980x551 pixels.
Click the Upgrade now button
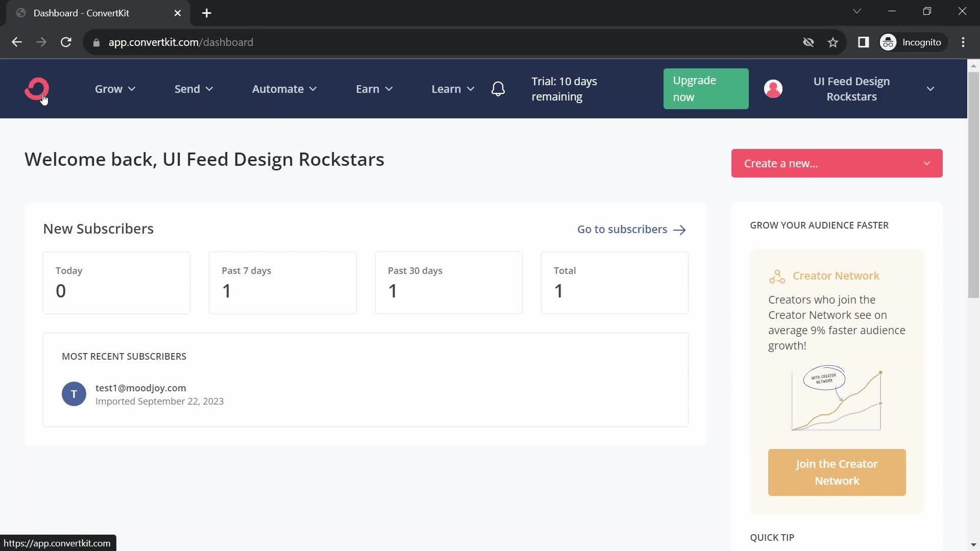tap(706, 89)
